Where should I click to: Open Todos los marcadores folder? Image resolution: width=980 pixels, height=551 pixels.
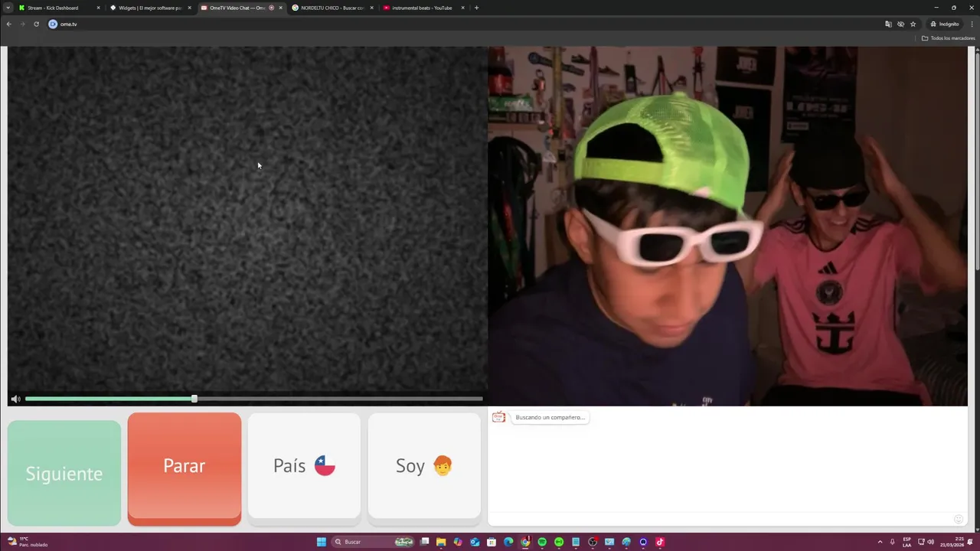click(x=948, y=38)
